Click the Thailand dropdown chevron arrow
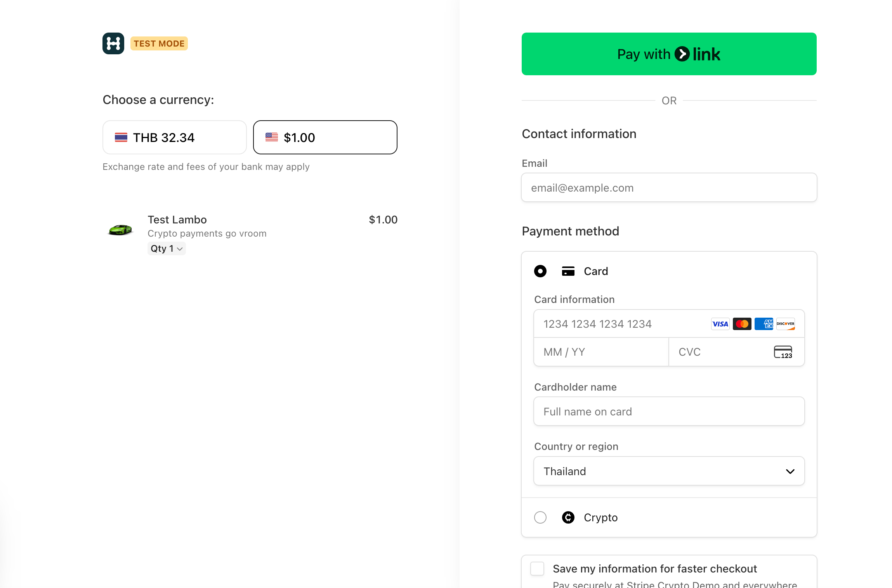Screen dimensions: 892x588 (790, 471)
